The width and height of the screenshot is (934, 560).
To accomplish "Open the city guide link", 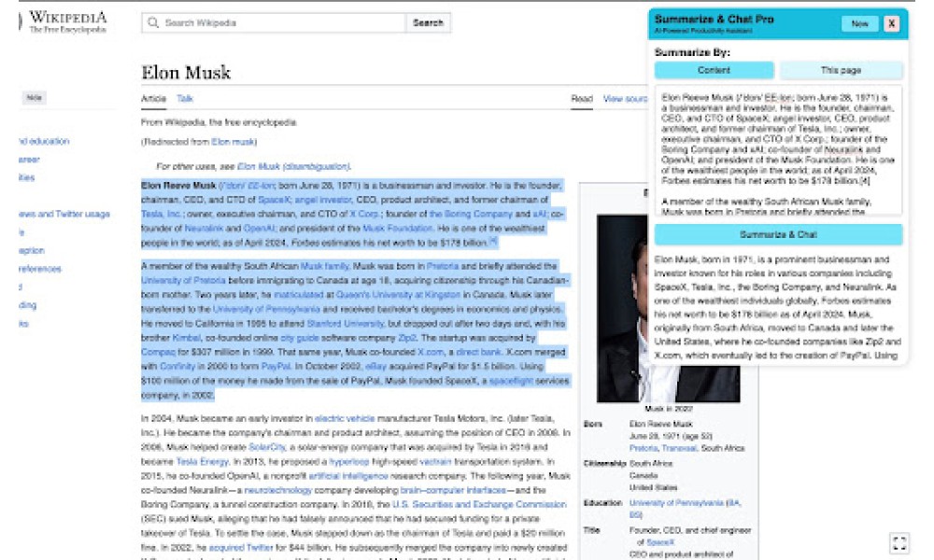I will (300, 338).
